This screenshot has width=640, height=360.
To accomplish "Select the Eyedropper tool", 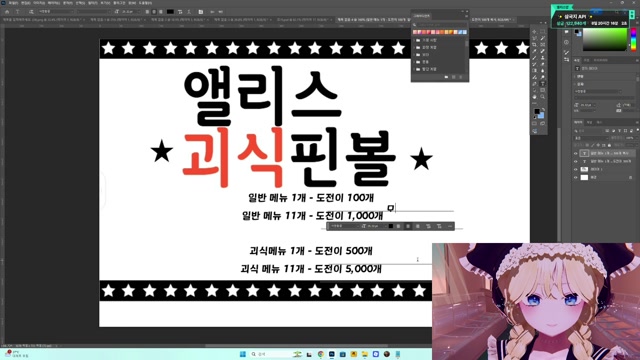I will tap(534, 51).
